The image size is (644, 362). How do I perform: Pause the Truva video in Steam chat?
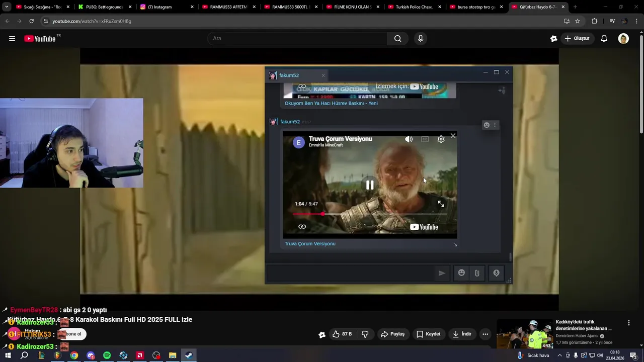tap(370, 185)
